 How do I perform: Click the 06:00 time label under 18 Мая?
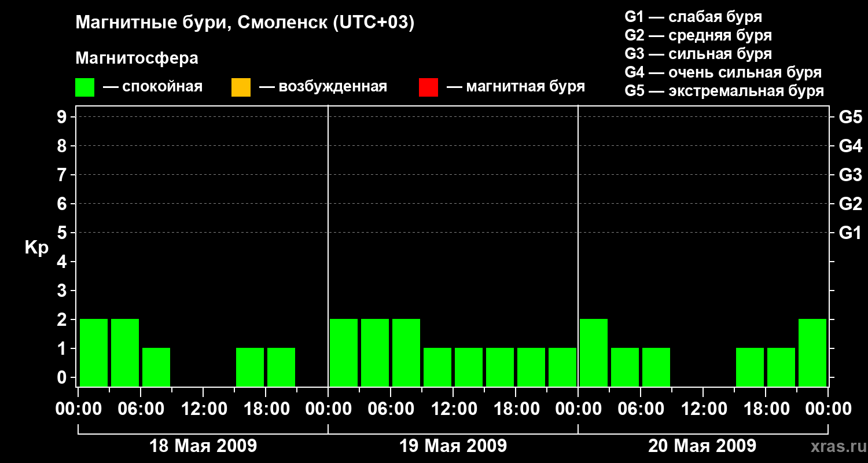[x=141, y=409]
